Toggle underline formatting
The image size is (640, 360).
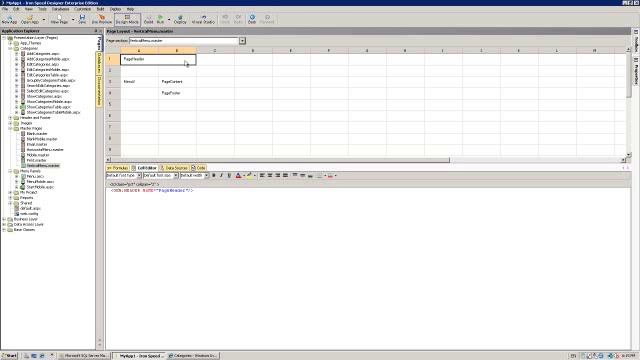(x=229, y=175)
